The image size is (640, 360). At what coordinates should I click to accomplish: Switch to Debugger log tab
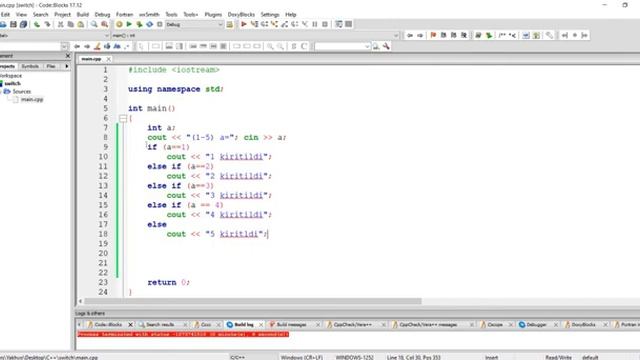point(536,324)
